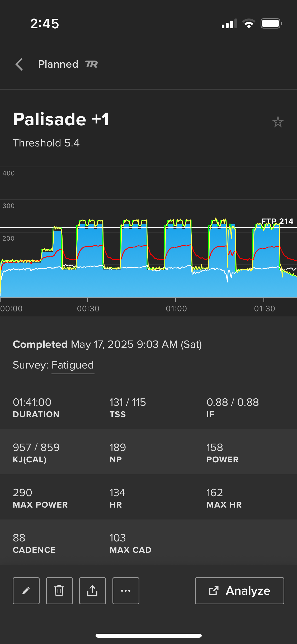Select the 01:00 time axis marker
This screenshot has height=644, width=297.
[x=176, y=309]
